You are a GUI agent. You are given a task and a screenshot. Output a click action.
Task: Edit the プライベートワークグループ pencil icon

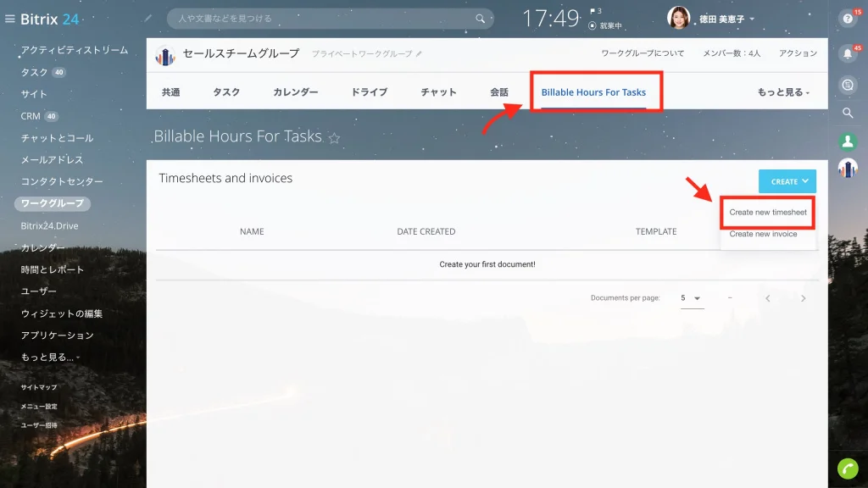tap(419, 53)
